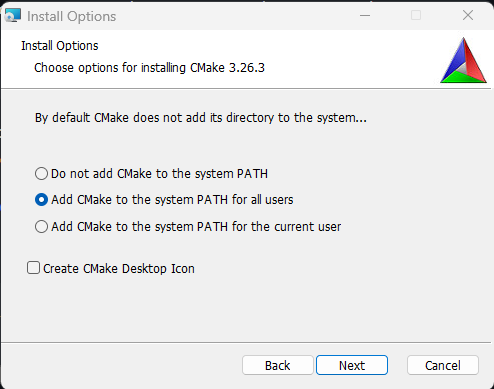Choose the 'PATH for the current user' radio circle
This screenshot has height=389, width=494.
coord(41,227)
